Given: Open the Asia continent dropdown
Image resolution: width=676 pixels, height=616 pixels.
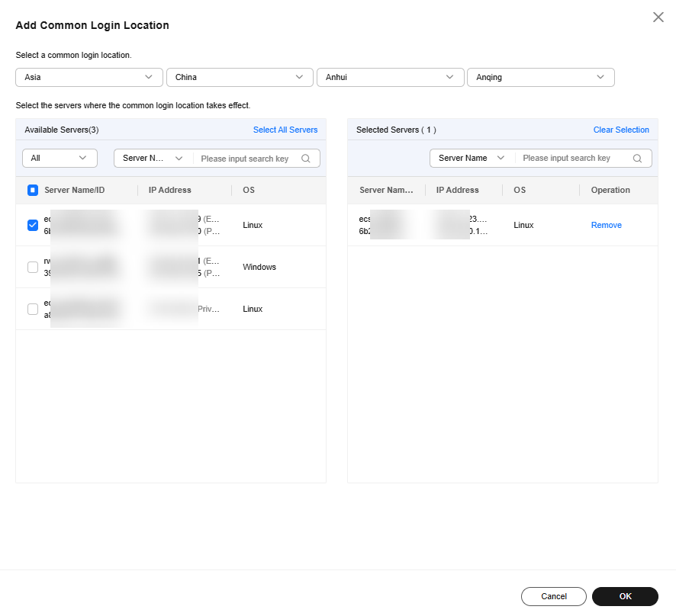Looking at the screenshot, I should tap(89, 77).
